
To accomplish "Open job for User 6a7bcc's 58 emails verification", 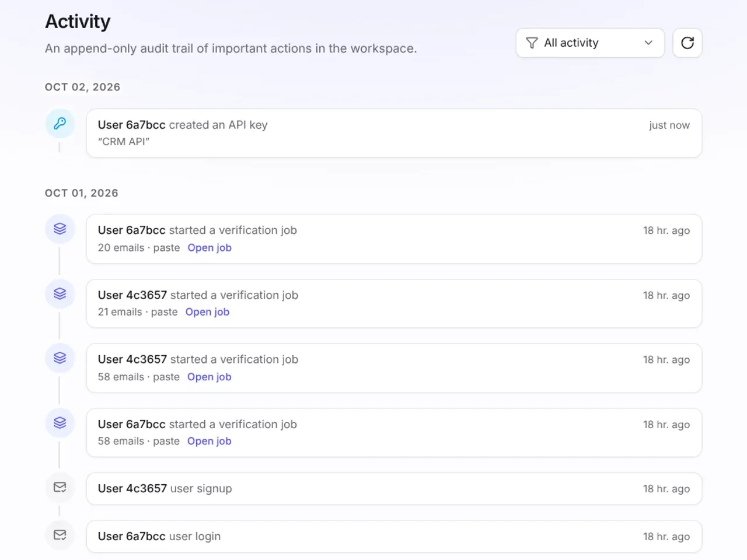I will pos(210,441).
